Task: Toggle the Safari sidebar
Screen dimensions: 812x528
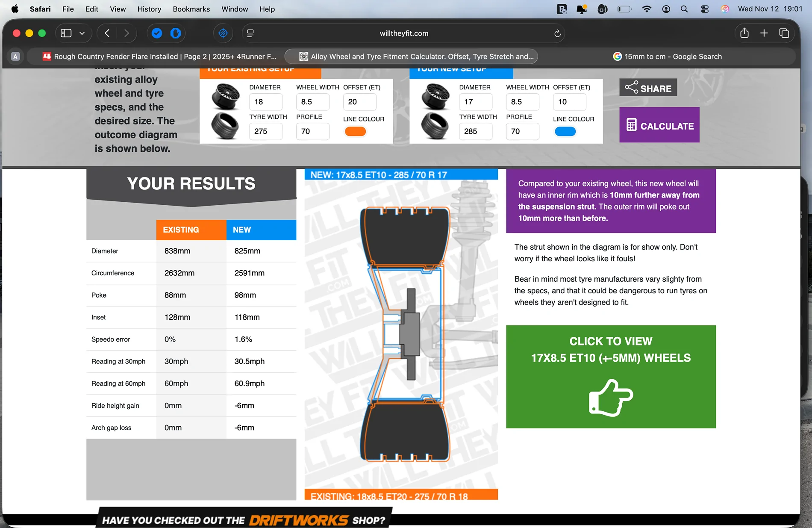Action: pos(65,33)
